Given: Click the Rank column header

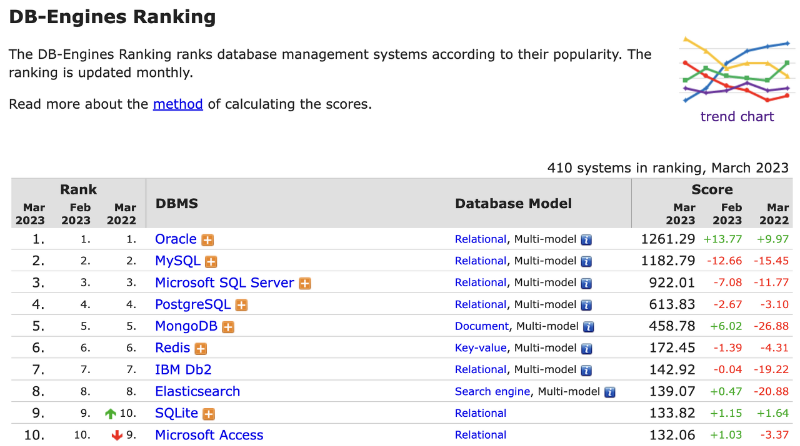Looking at the screenshot, I should tap(78, 189).
